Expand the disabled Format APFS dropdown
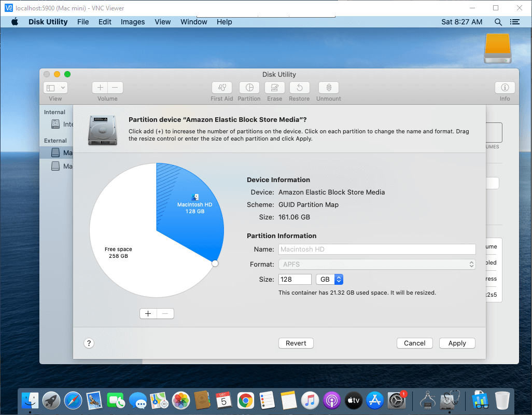Image resolution: width=532 pixels, height=415 pixels. 377,264
